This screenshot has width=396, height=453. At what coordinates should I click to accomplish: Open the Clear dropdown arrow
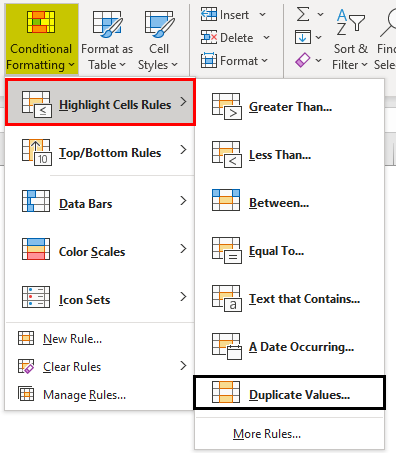(x=319, y=60)
